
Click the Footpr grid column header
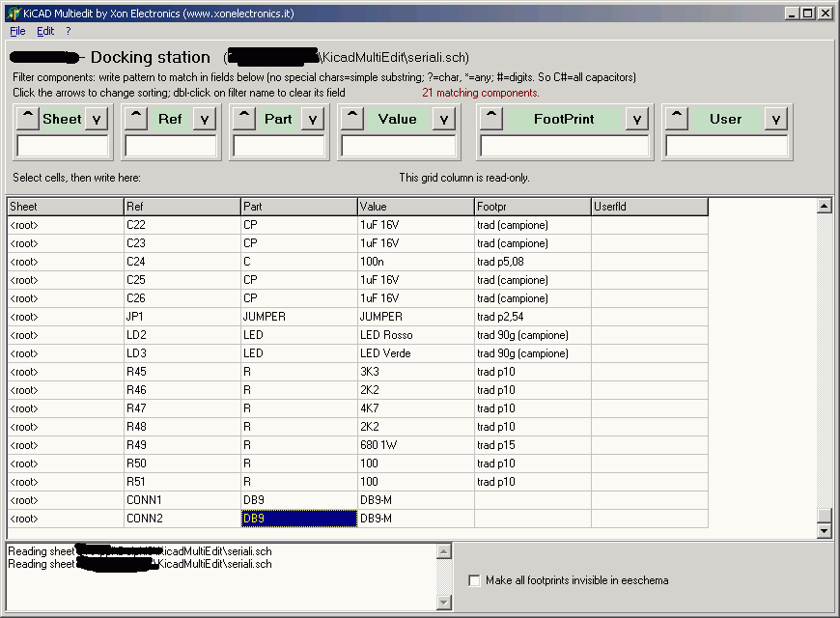[533, 207]
